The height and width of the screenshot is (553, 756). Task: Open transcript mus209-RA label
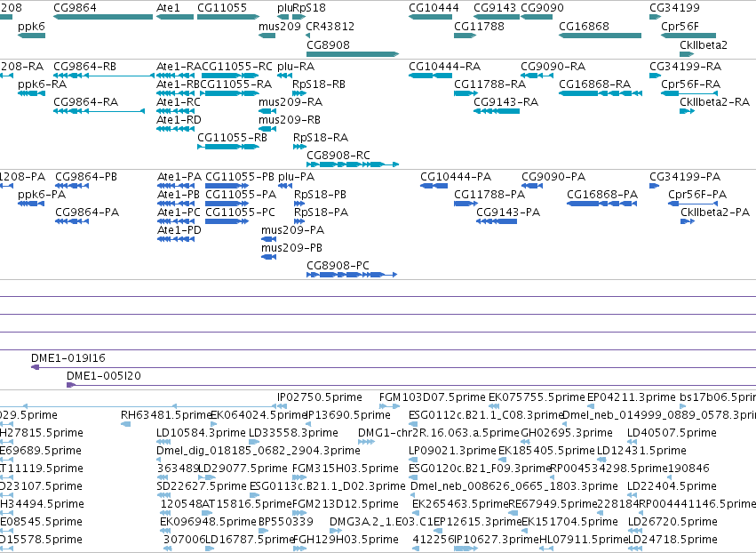click(x=290, y=102)
